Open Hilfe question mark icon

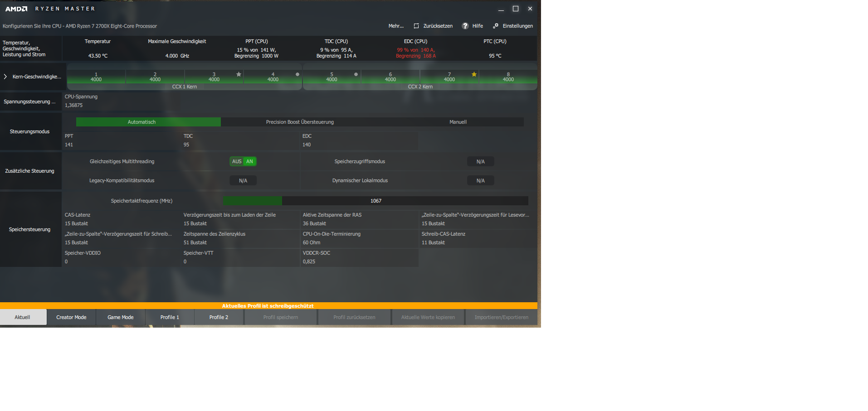pos(465,26)
